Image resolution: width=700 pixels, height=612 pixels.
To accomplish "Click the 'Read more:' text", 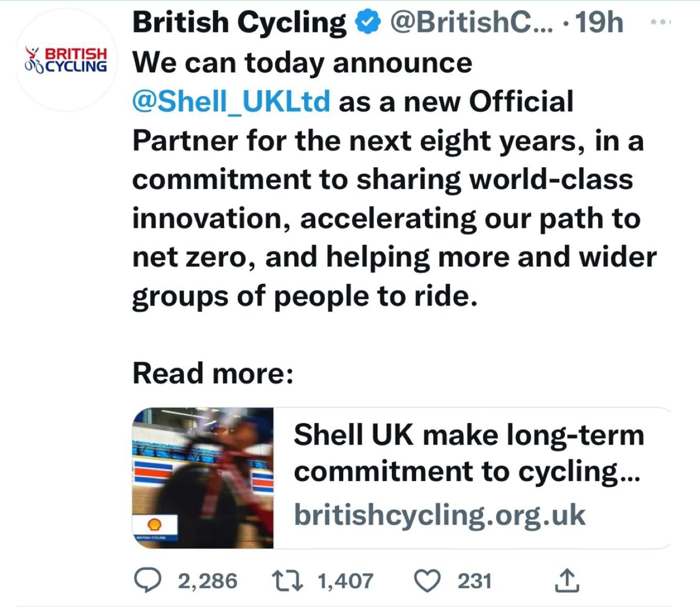I will (213, 374).
